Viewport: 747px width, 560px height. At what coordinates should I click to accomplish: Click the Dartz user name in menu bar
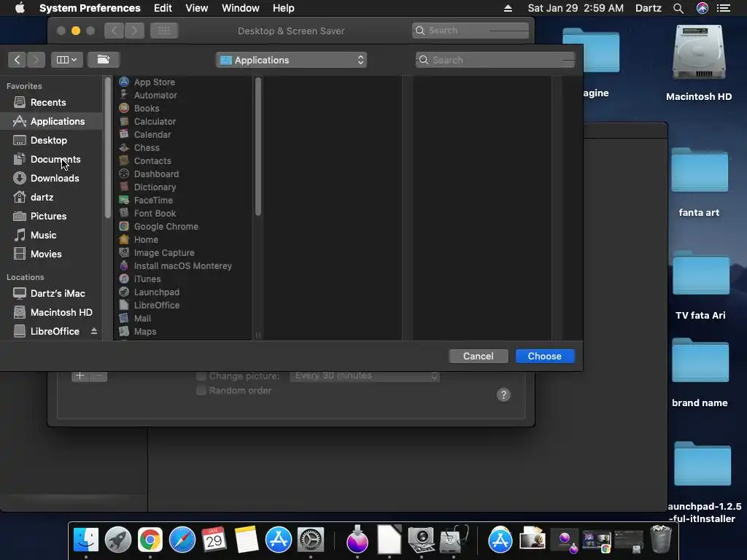coord(649,8)
